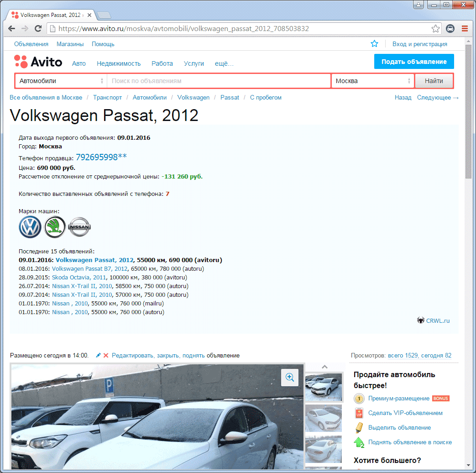Open the Москва region dropdown

373,81
